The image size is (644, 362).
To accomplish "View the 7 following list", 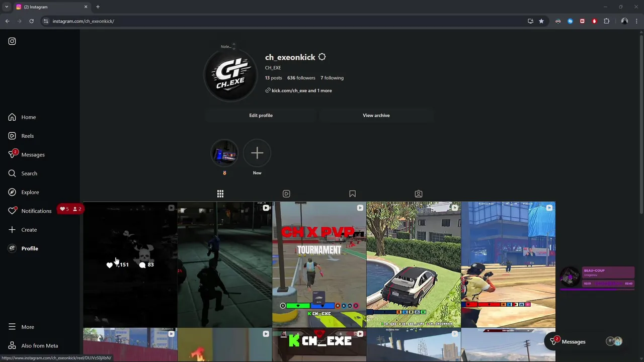I will (x=332, y=78).
